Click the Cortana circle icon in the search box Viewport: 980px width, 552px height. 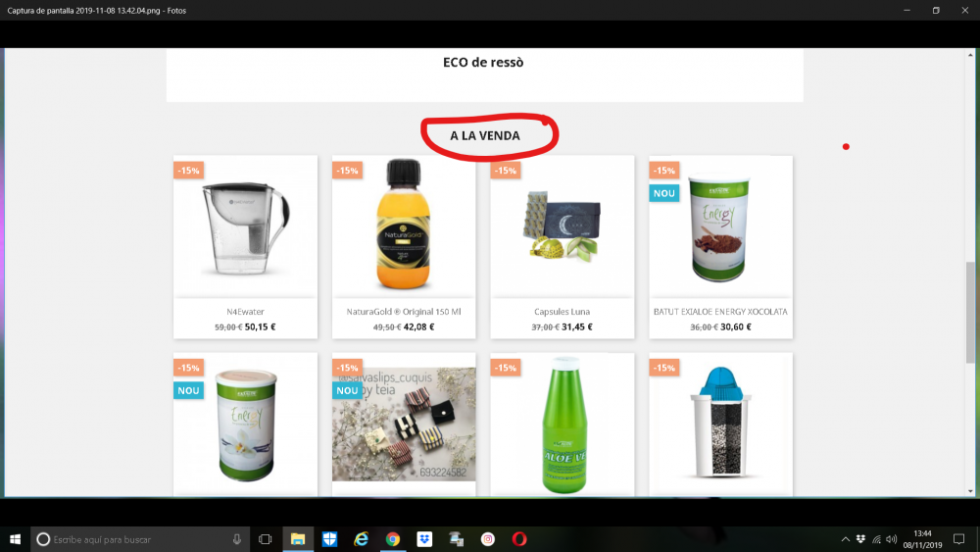coord(43,539)
